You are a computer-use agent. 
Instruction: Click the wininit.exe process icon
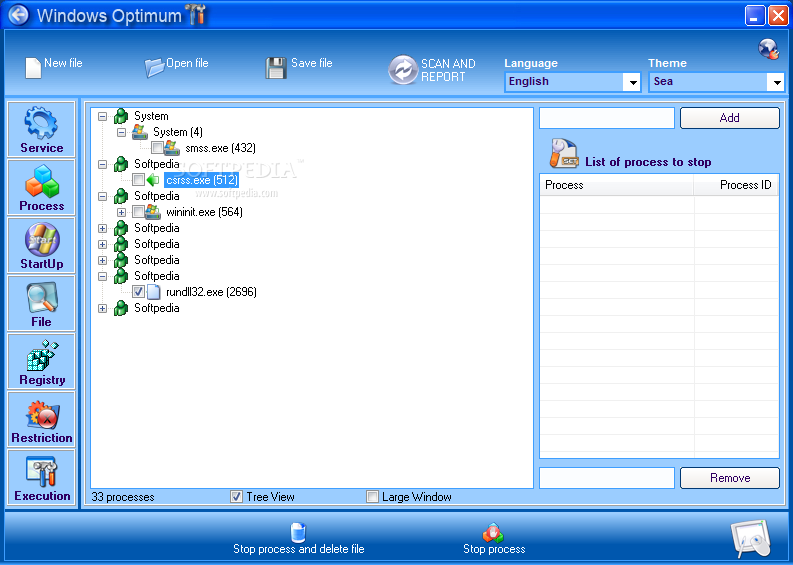pyautogui.click(x=153, y=211)
